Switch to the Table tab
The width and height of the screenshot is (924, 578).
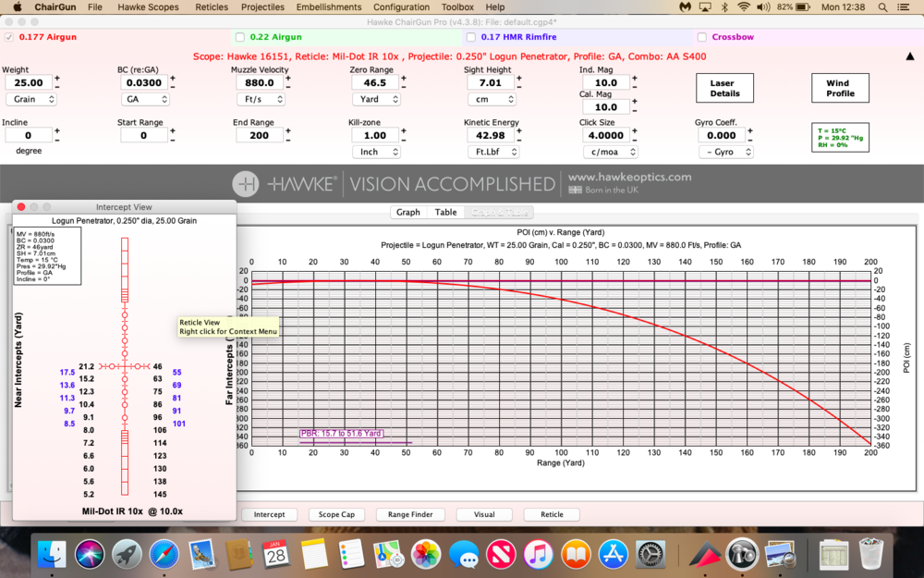[x=445, y=213]
